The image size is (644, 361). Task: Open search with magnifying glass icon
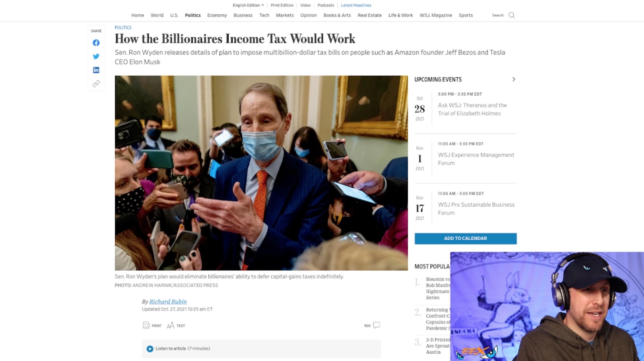[x=512, y=15]
